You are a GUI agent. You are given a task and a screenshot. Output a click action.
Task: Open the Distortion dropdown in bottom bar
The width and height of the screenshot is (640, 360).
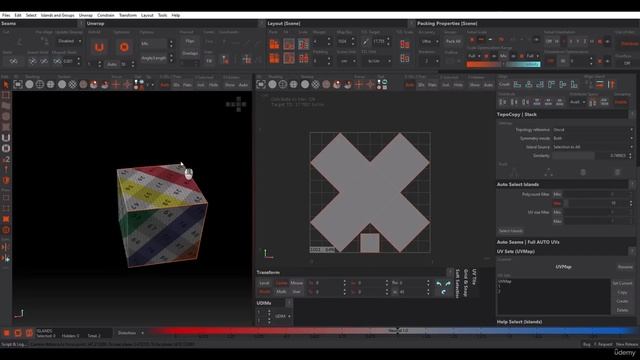pos(131,333)
